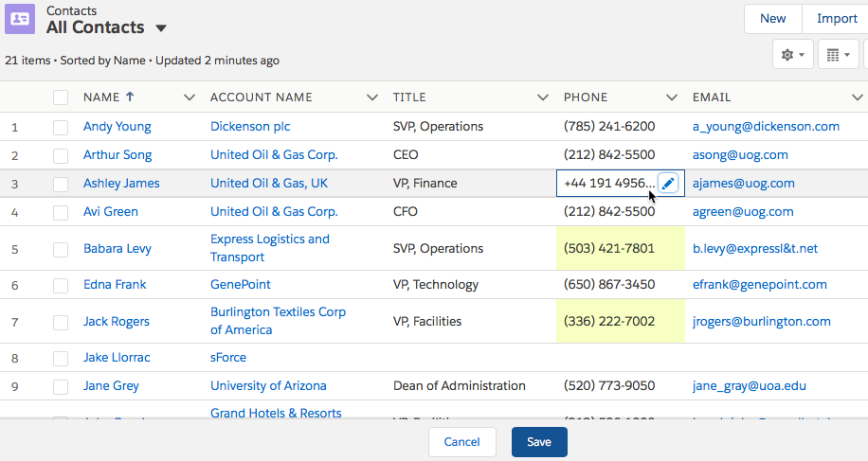Click the title Dean of Administration
Screen dimensions: 868x461
point(459,385)
